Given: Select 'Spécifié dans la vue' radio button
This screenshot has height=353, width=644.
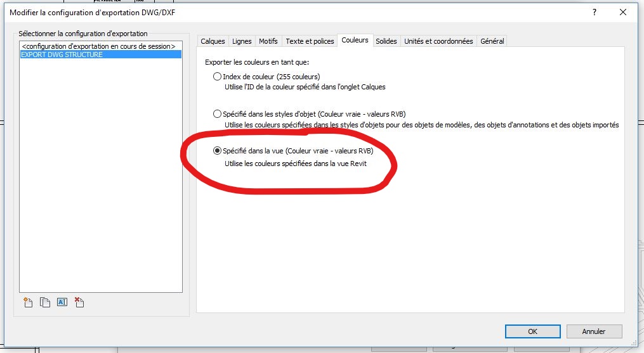Looking at the screenshot, I should (x=218, y=151).
